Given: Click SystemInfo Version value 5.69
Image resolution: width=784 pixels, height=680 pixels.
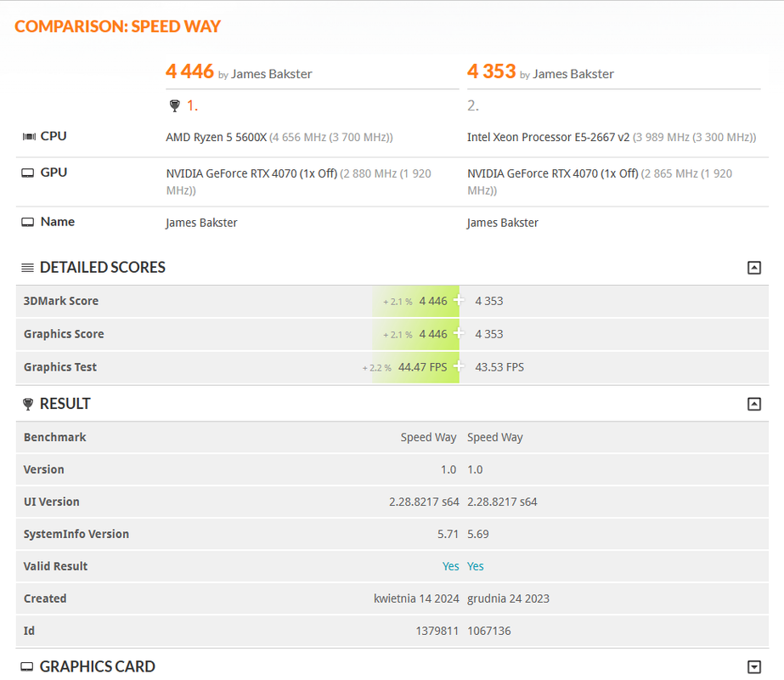Looking at the screenshot, I should (478, 534).
